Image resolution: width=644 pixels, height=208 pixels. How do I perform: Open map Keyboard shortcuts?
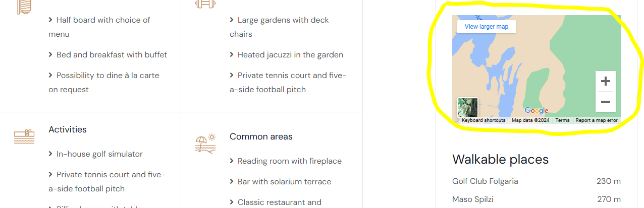(483, 120)
